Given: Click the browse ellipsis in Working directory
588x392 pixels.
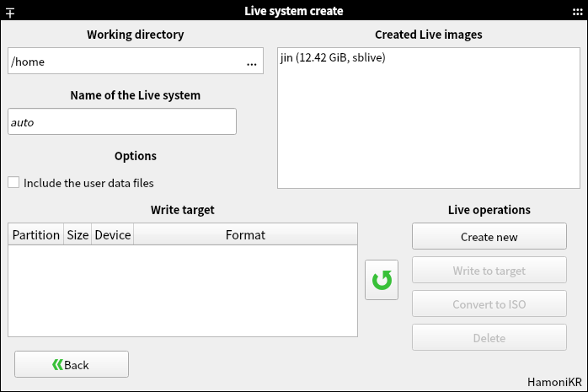Looking at the screenshot, I should (x=252, y=62).
